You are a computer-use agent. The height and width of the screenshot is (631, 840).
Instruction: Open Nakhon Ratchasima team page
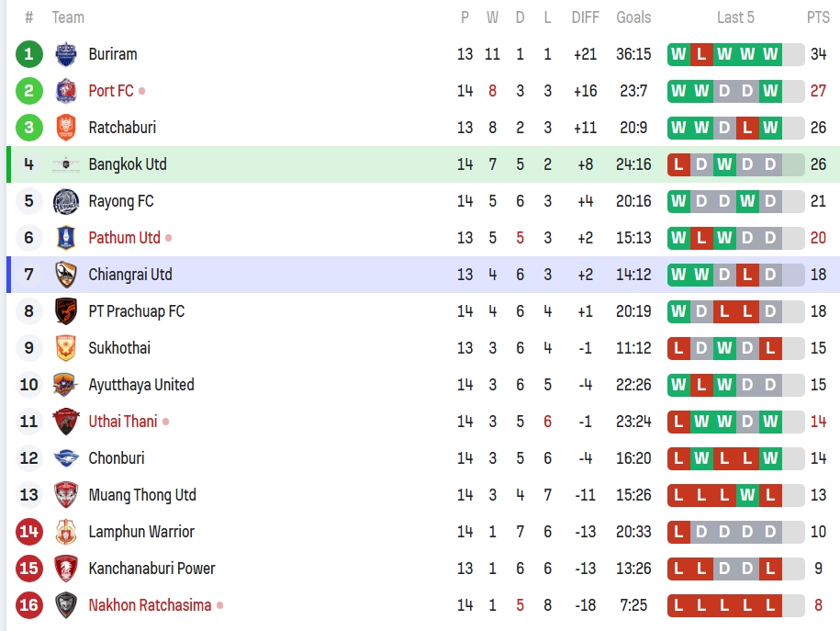(150, 605)
